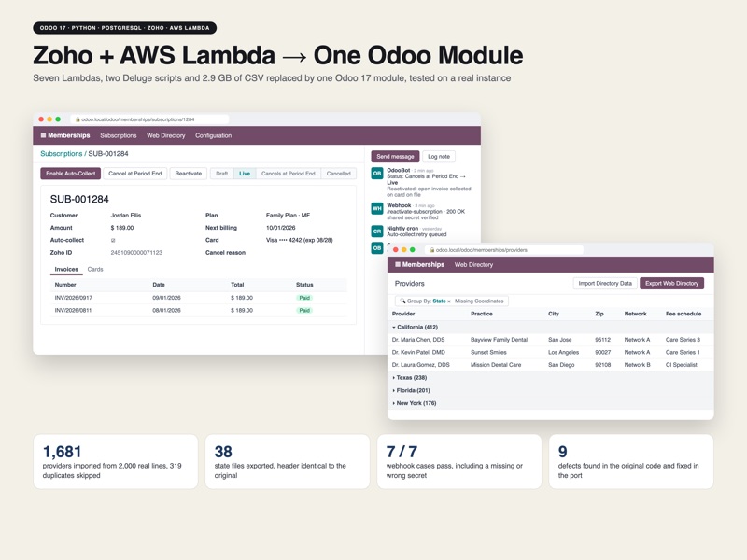The height and width of the screenshot is (560, 747).
Task: Open the Memberships app icon in the subscriptions window
Action: (43, 135)
